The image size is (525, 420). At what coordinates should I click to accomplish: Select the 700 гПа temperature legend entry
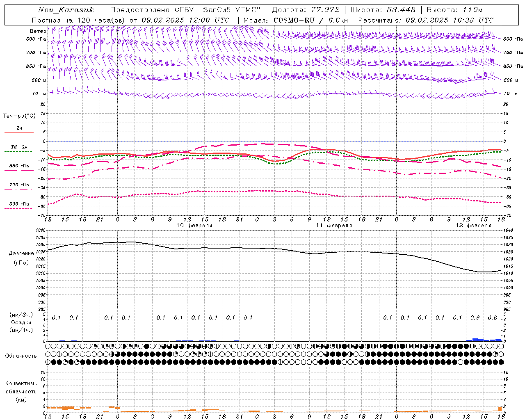coord(19,185)
